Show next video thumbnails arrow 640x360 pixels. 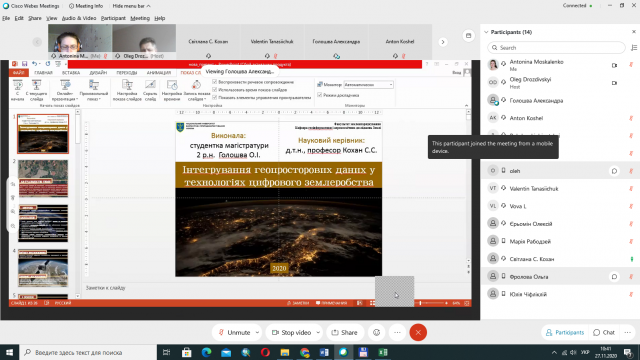[442, 42]
